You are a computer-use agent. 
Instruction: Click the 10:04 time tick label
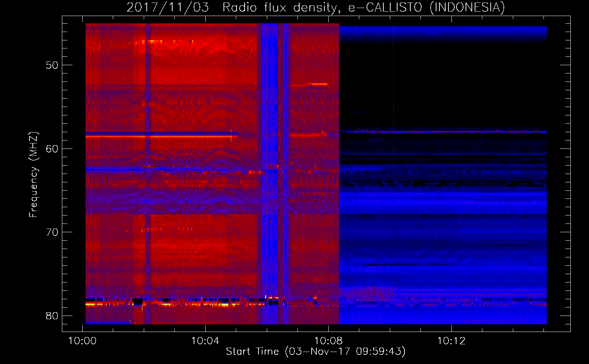[205, 341]
